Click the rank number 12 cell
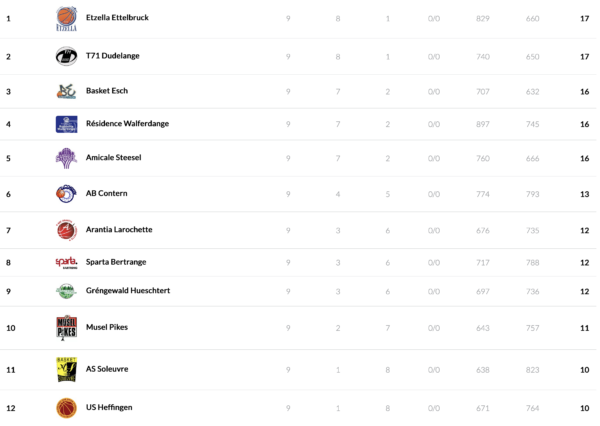The width and height of the screenshot is (600, 426). (9, 408)
